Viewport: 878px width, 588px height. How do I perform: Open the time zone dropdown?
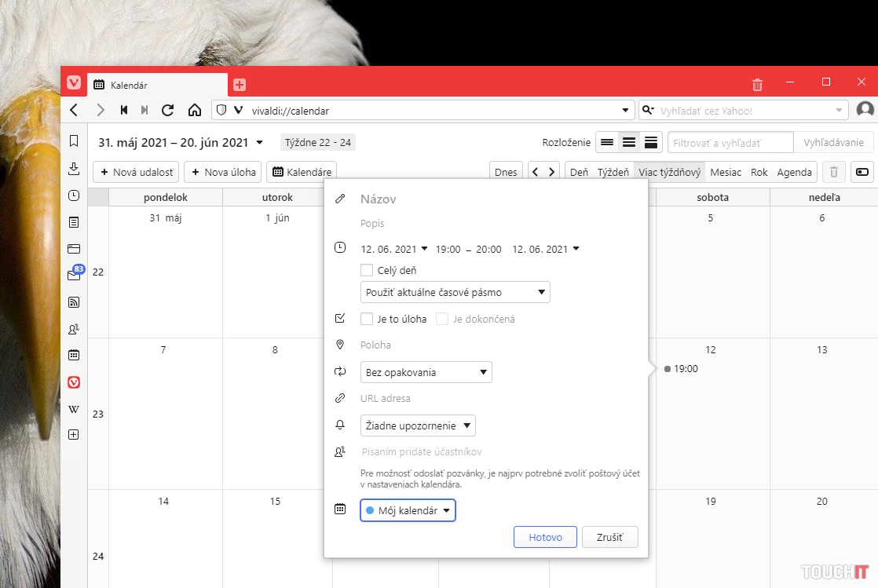coord(455,292)
